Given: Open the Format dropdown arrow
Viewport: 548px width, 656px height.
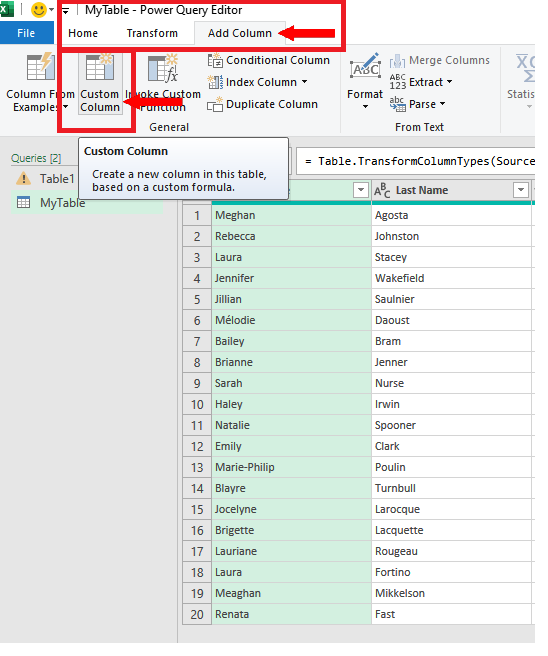Looking at the screenshot, I should point(365,107).
